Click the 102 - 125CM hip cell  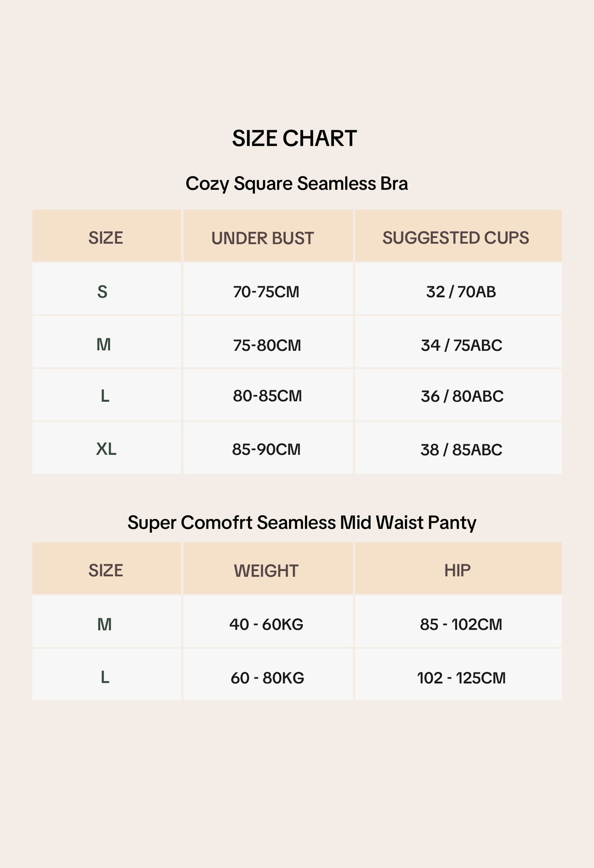[461, 677]
